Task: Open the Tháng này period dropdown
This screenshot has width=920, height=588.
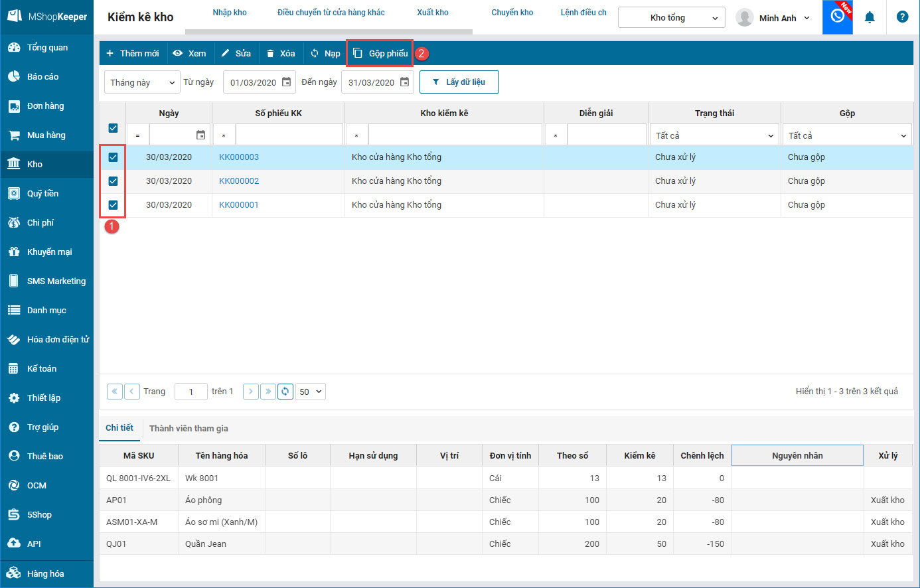Action: [x=142, y=82]
